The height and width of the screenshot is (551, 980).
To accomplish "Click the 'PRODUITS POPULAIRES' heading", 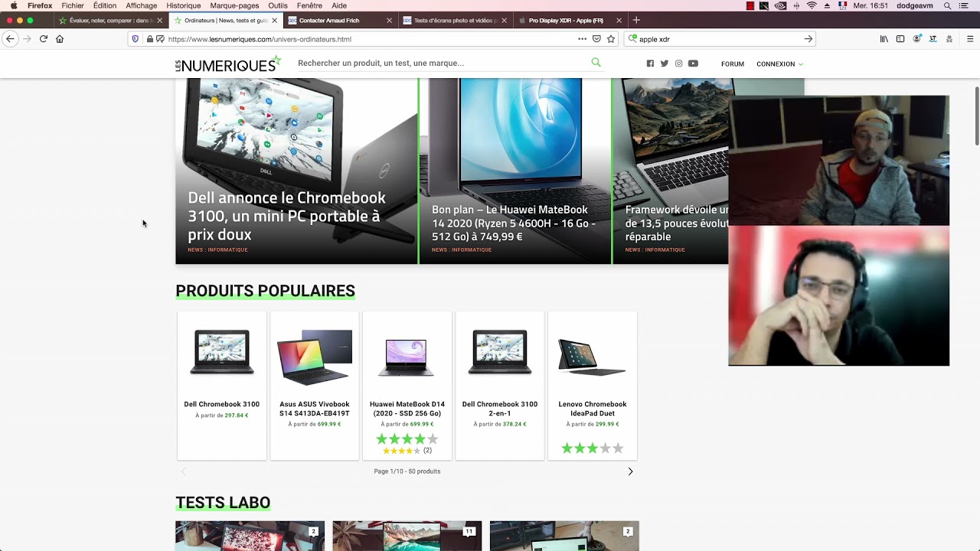I will (265, 291).
